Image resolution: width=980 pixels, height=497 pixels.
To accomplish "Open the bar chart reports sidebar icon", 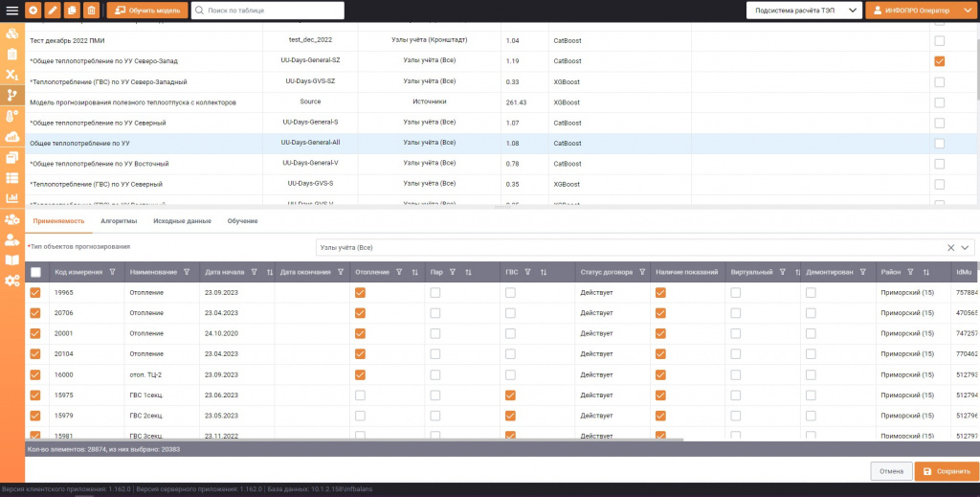I will click(11, 198).
